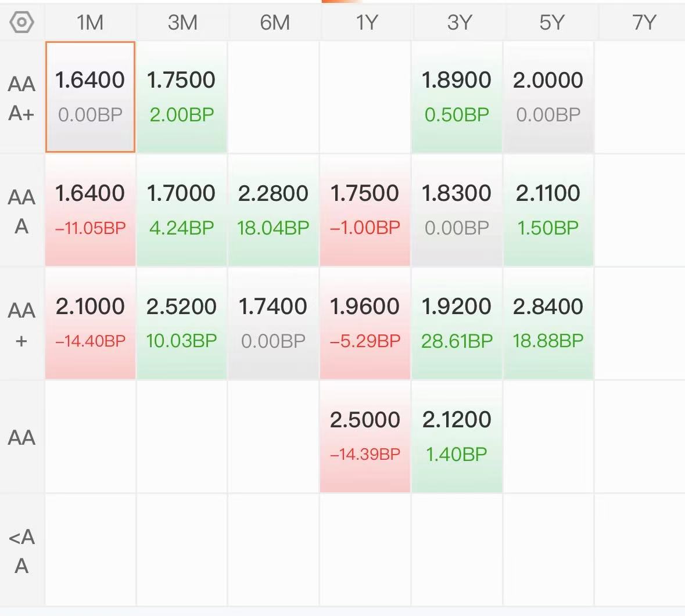Click the AA+ 3Y cell showing 28.61BP
Image resolution: width=685 pixels, height=616 pixels.
coord(457,323)
